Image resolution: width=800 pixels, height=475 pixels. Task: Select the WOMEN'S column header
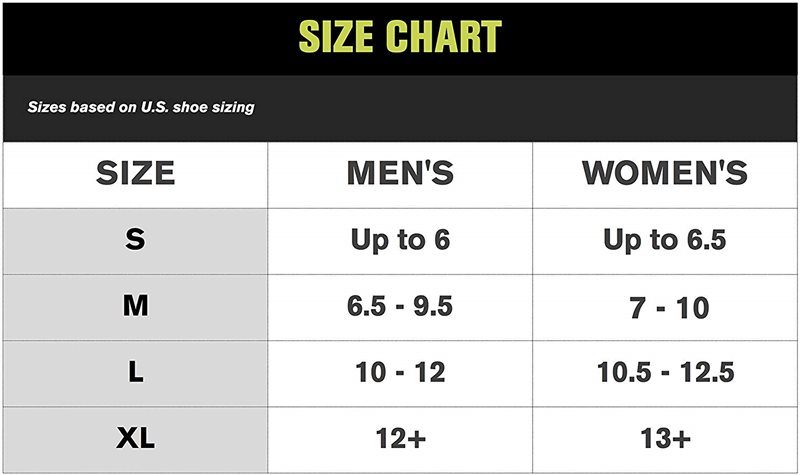pyautogui.click(x=665, y=173)
